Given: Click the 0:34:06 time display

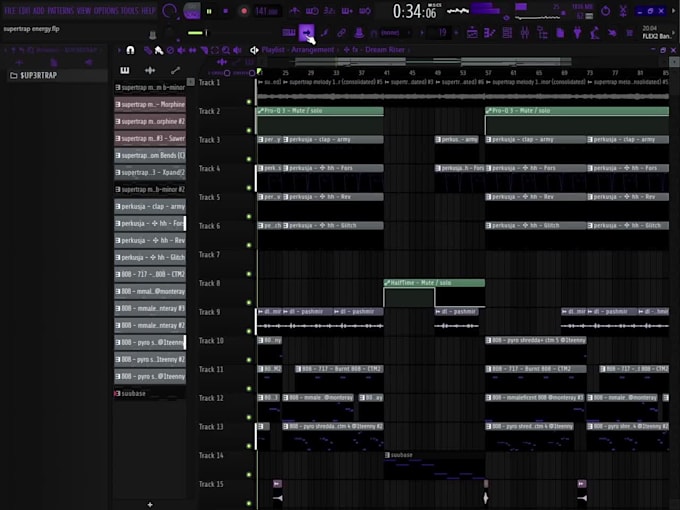Looking at the screenshot, I should [x=414, y=11].
